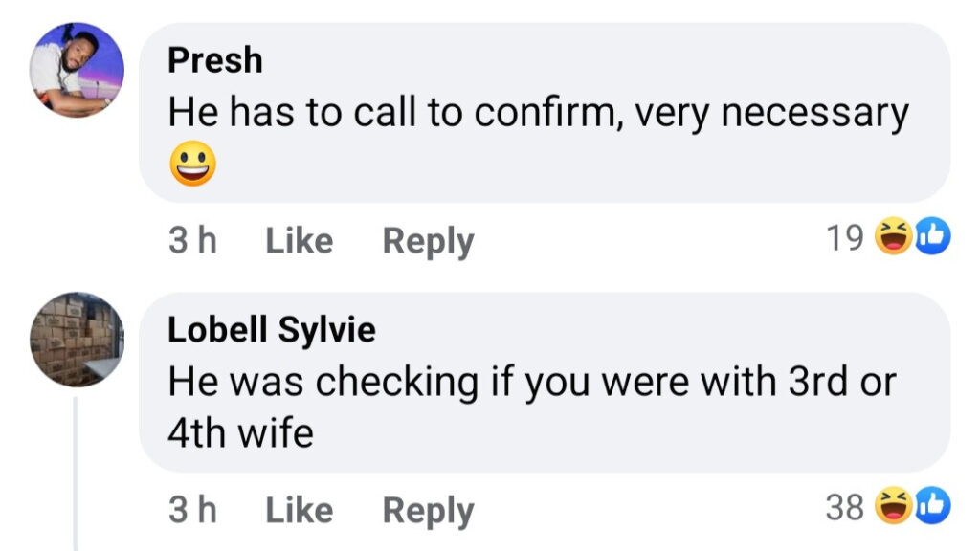Click the haha reaction icon on Lobell Sylvie's comment
Image resolution: width=980 pixels, height=551 pixels.
(894, 507)
